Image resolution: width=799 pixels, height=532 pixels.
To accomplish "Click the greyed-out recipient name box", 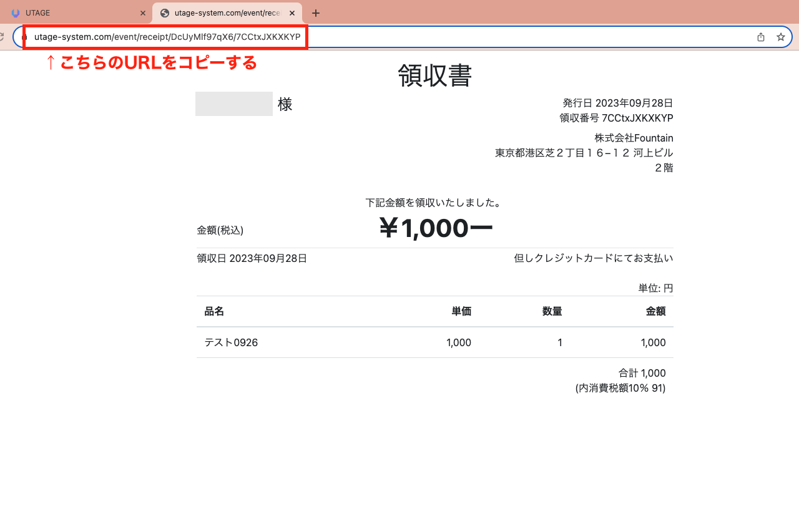I will 233,104.
